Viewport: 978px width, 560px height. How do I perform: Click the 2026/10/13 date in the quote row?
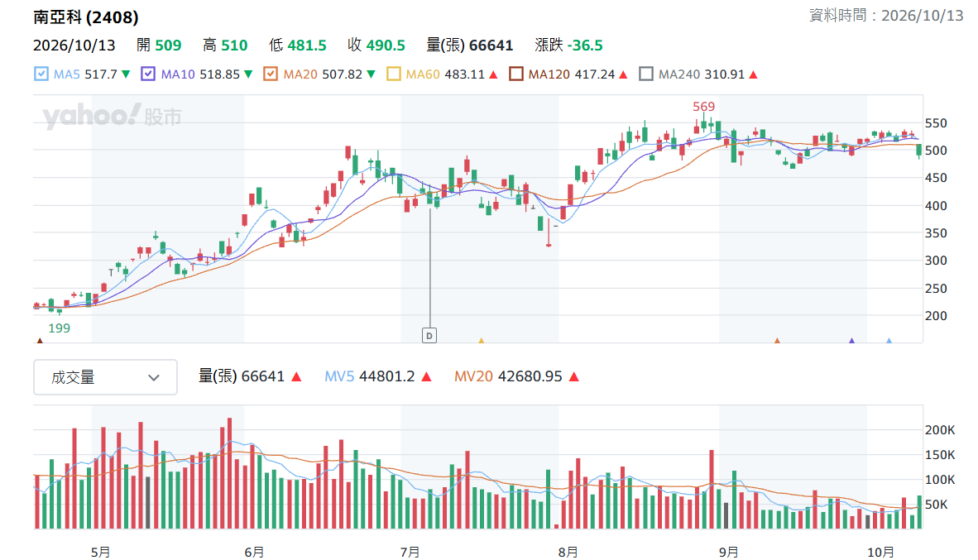(x=74, y=45)
